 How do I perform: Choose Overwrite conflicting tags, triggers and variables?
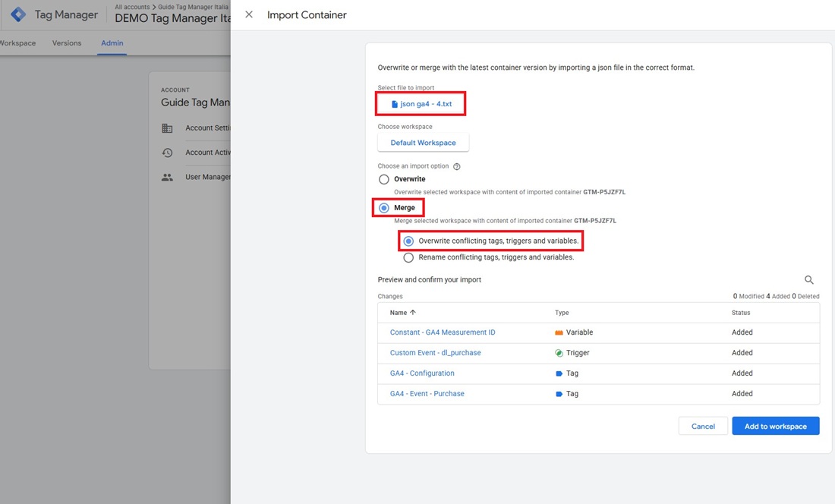408,241
